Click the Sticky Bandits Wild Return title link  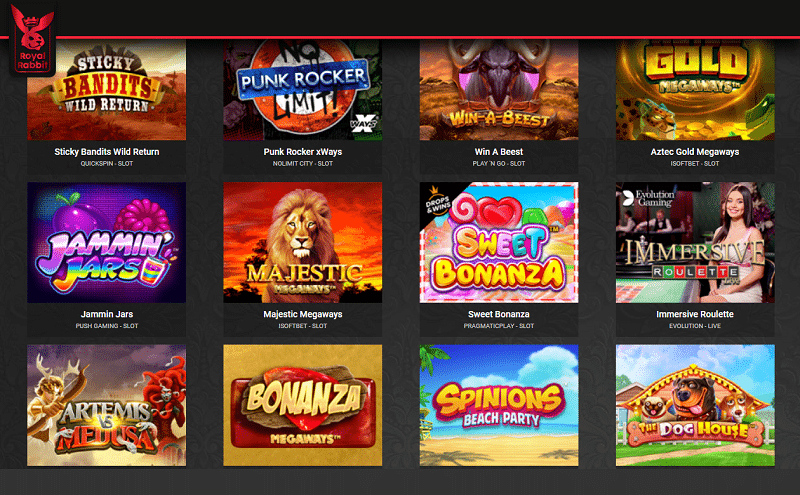[107, 152]
